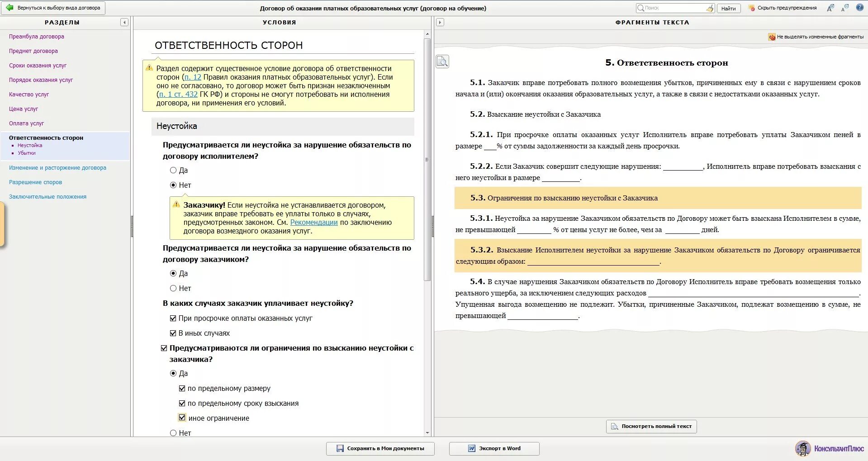Image resolution: width=868 pixels, height=461 pixels.
Task: Collapse the Разделы panel arrow
Action: [x=124, y=22]
